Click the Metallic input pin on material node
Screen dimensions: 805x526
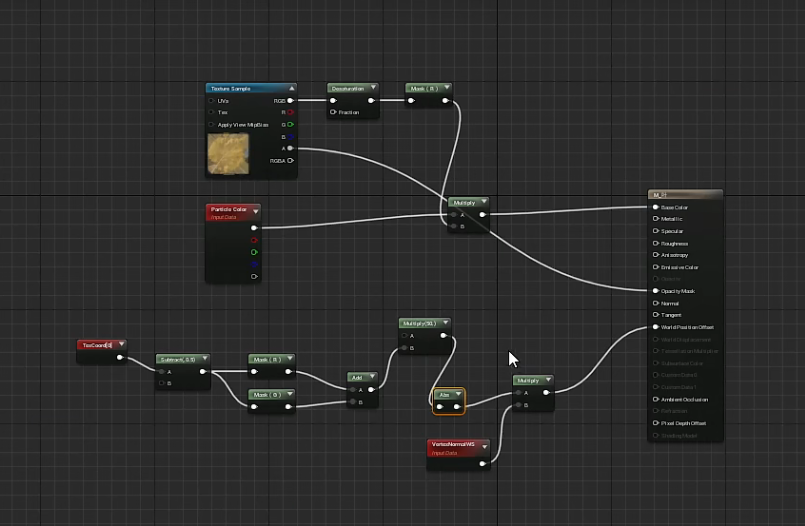point(655,219)
